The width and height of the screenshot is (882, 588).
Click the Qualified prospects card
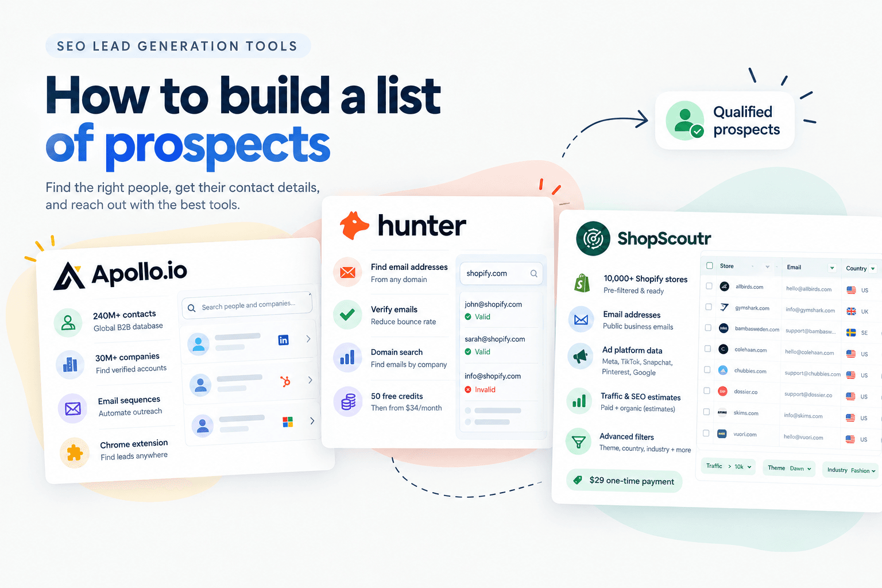tap(725, 121)
